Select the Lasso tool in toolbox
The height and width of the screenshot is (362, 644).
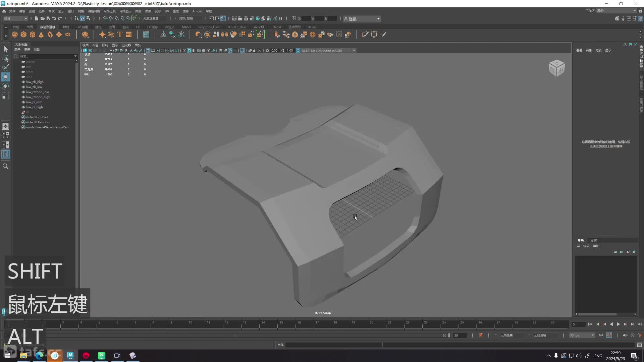point(6,59)
